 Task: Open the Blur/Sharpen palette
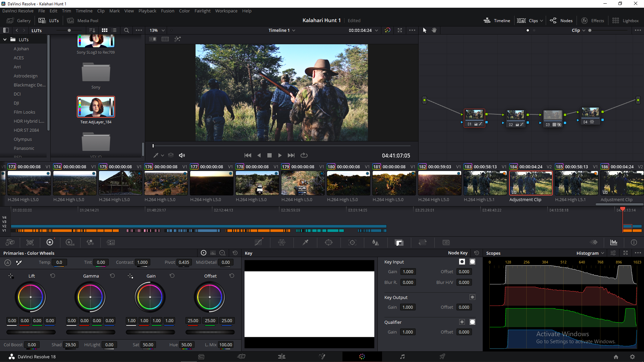(376, 242)
